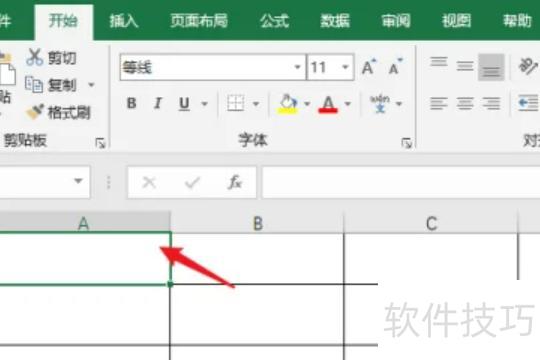The width and height of the screenshot is (540, 360).
Task: Click the borders grid icon
Action: 236,103
